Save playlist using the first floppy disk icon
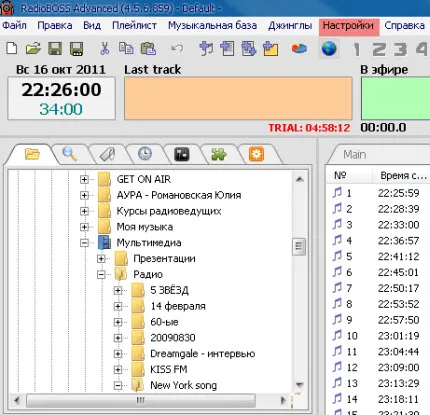430x415 pixels. point(55,49)
